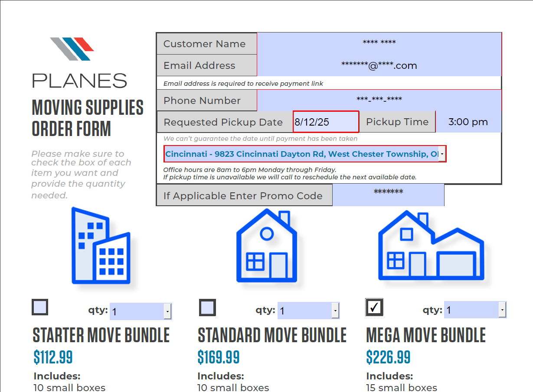Open the Cincinnati pickup location dropdown
This screenshot has width=533, height=392.
coord(441,154)
